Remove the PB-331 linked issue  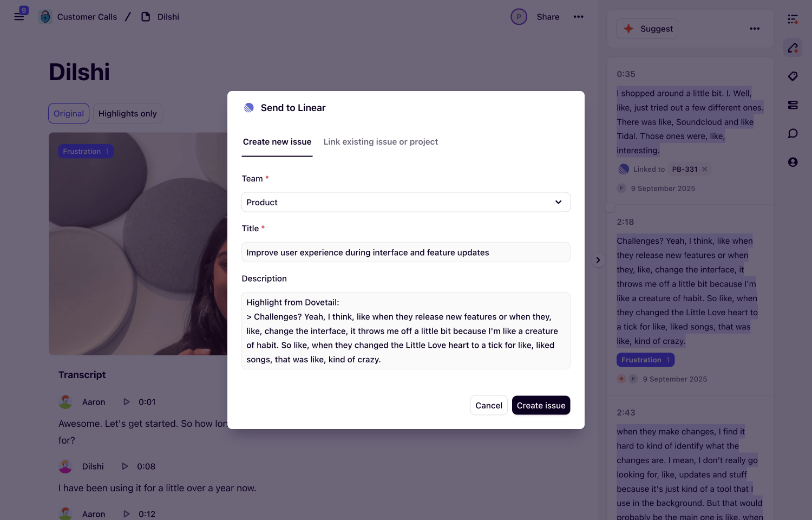pos(704,169)
